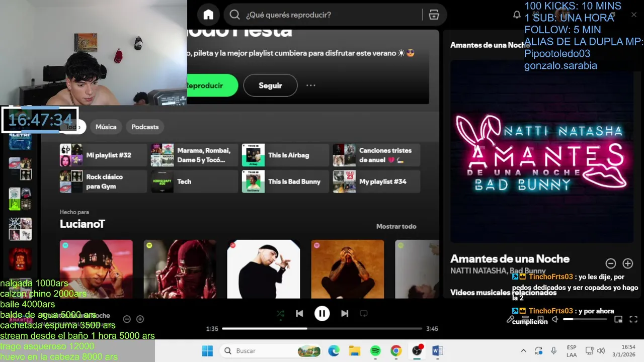Open the green collage sidebar playlist

pyautogui.click(x=20, y=199)
